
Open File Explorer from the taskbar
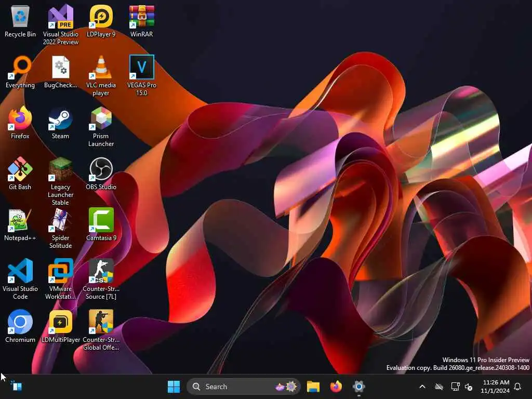pos(313,387)
